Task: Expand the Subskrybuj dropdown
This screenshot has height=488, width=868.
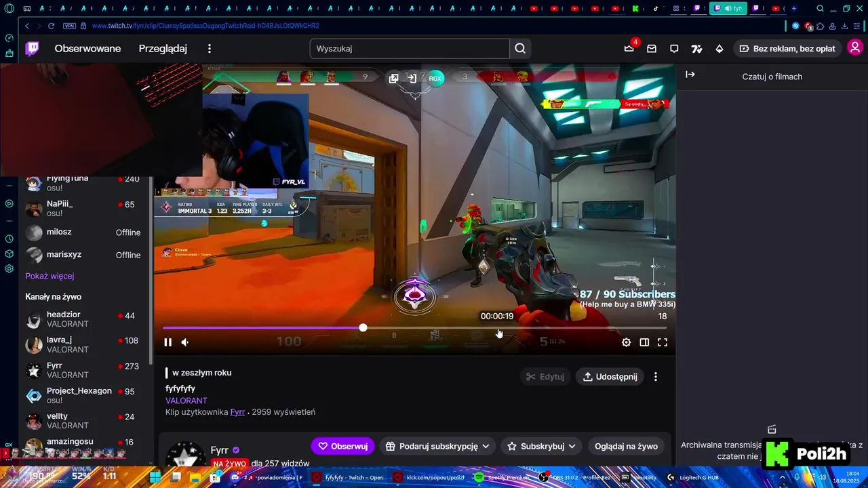Action: point(542,446)
